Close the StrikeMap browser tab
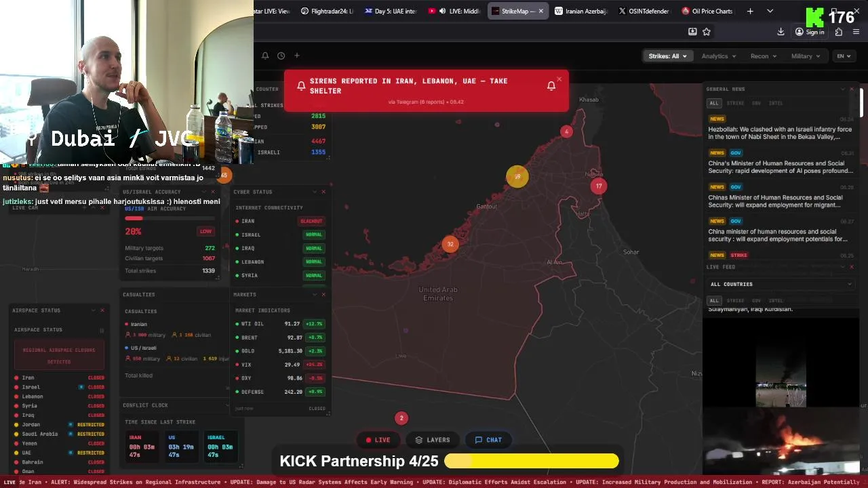868x488 pixels. (541, 11)
